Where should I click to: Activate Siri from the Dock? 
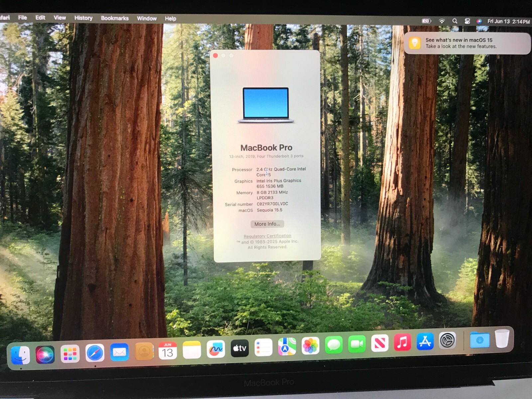(x=46, y=353)
